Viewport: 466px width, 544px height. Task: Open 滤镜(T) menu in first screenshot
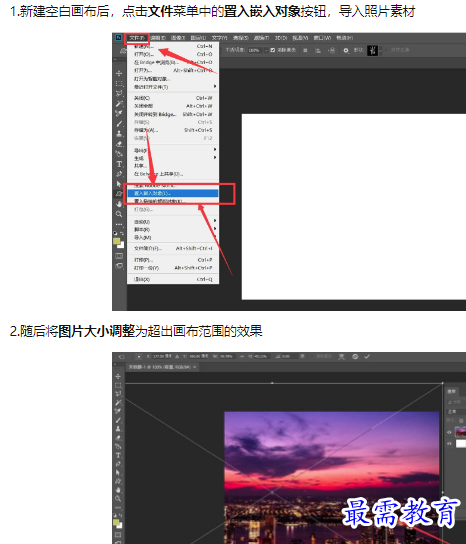pyautogui.click(x=260, y=38)
